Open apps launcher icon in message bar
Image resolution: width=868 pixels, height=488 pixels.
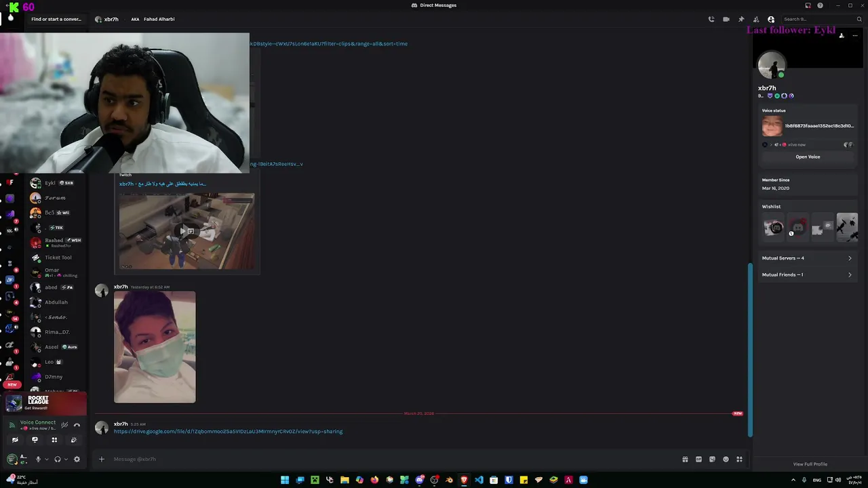(739, 459)
